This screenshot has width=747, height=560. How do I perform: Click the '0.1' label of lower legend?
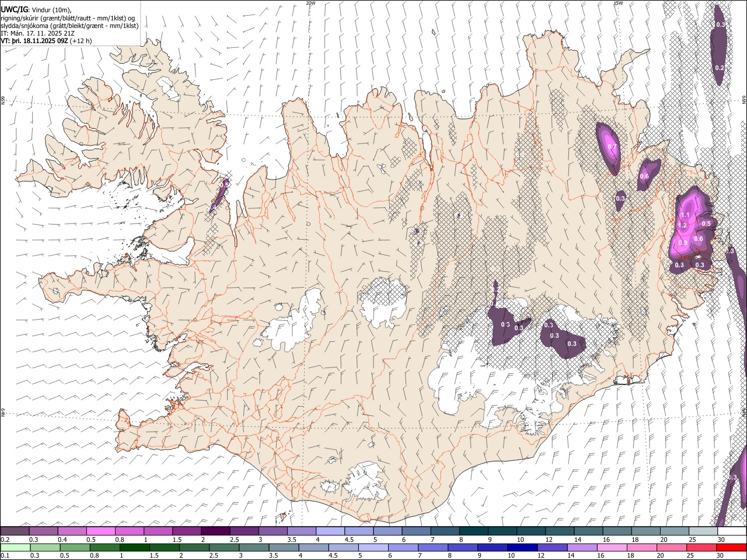[5, 555]
